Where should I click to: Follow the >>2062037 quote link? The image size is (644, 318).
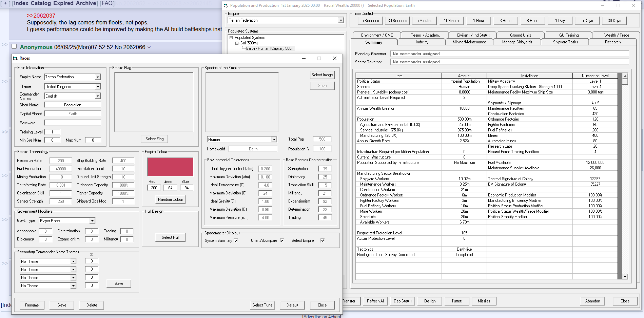pos(41,16)
